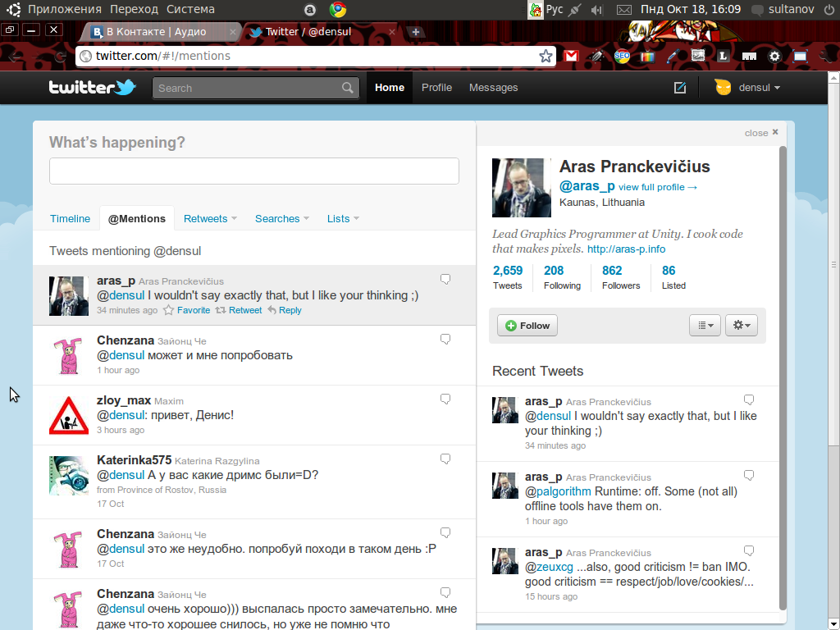Click the profile panel scrollbar

[x=783, y=377]
